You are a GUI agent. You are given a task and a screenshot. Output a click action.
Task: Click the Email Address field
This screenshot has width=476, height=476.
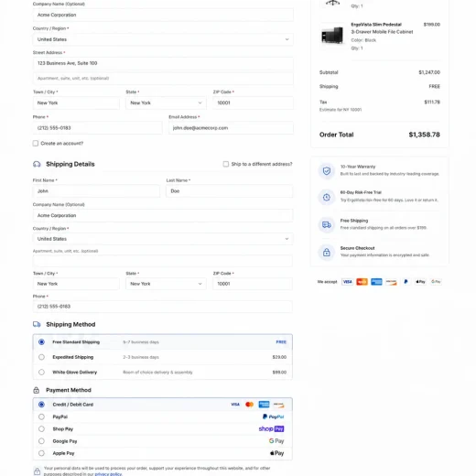[231, 128]
